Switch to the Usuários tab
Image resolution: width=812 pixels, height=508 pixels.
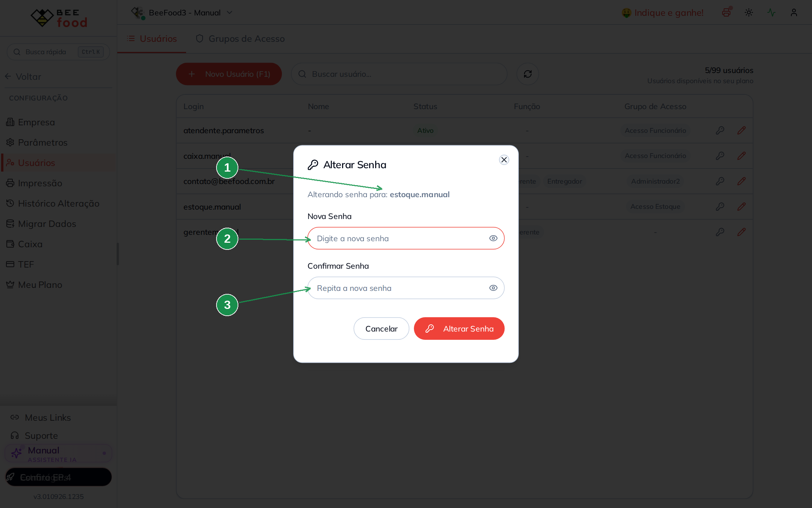(152, 39)
